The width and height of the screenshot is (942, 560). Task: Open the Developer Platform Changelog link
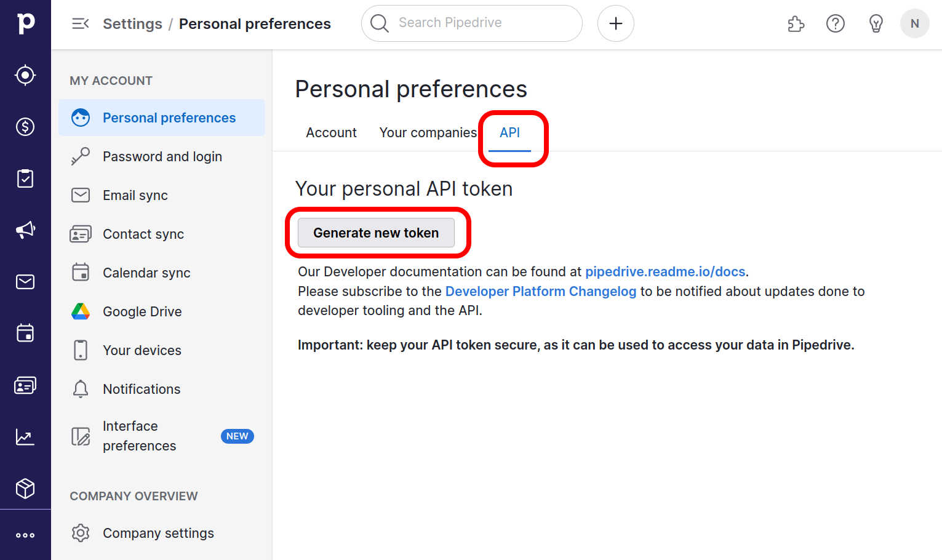click(541, 291)
